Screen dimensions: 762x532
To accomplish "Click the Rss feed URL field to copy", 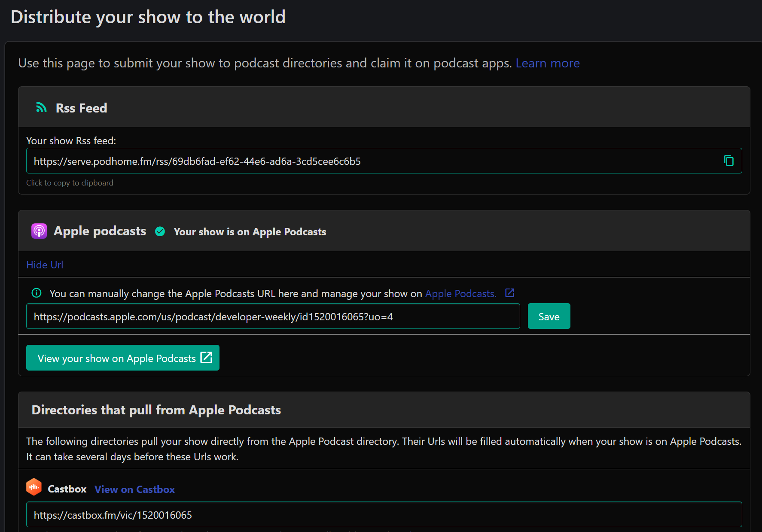I will click(384, 161).
